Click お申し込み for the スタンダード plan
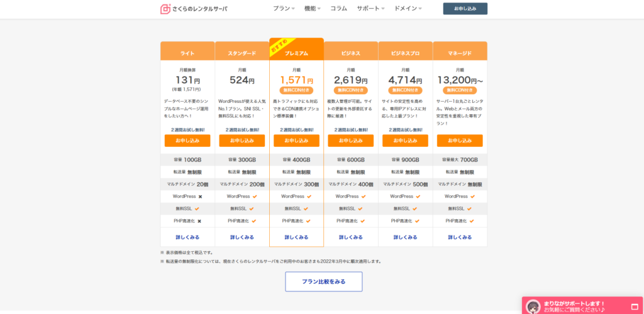Screen dimensions: 644x314 [x=242, y=141]
